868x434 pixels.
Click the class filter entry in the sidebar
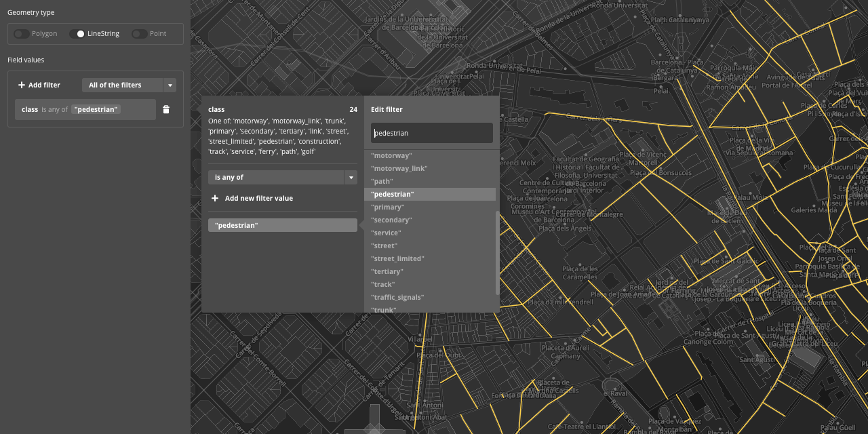coord(85,108)
